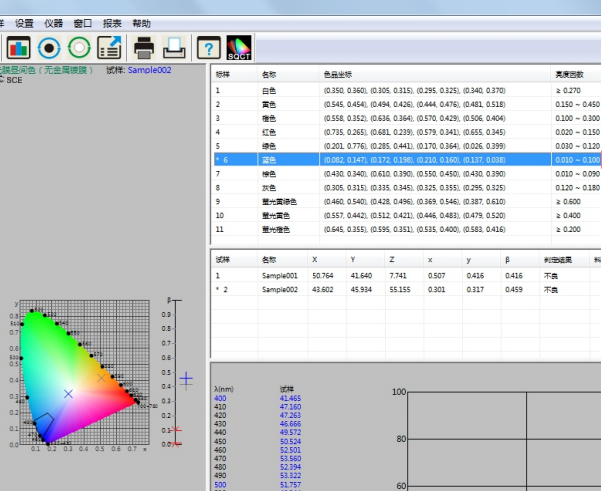Open help with the question mark icon
The height and width of the screenshot is (491, 602).
point(208,47)
